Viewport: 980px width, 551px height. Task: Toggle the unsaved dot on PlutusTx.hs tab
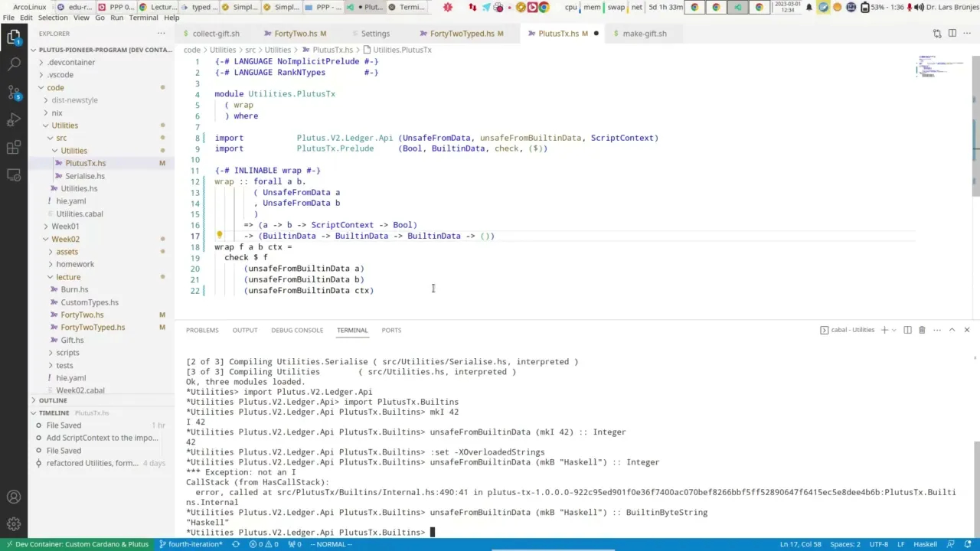pos(596,34)
